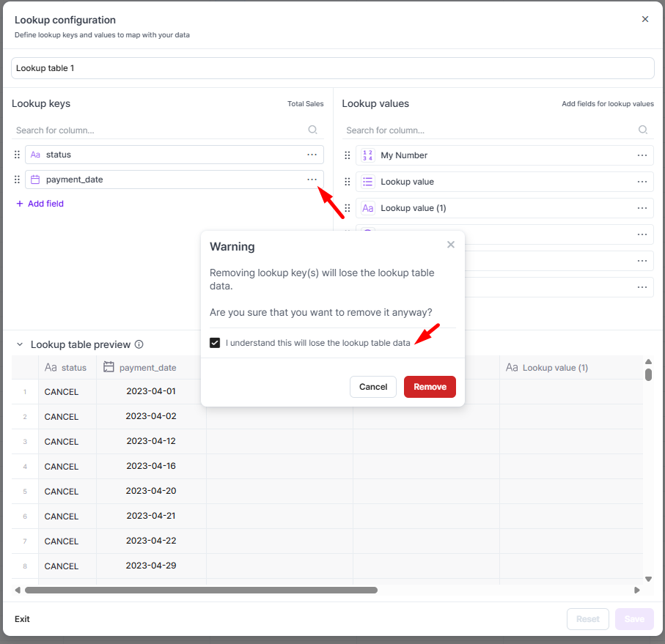Open the options menu for status key
The height and width of the screenshot is (644, 665).
(312, 155)
